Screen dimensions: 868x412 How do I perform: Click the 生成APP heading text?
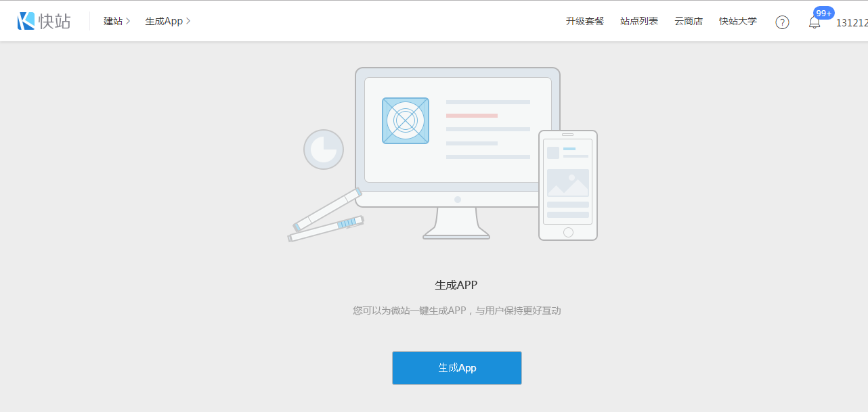[x=456, y=285]
